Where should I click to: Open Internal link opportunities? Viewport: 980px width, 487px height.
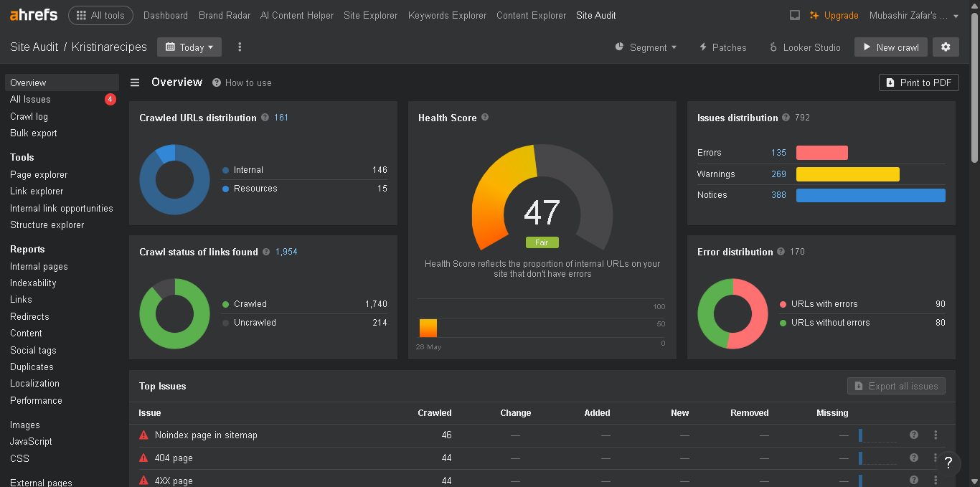tap(62, 208)
